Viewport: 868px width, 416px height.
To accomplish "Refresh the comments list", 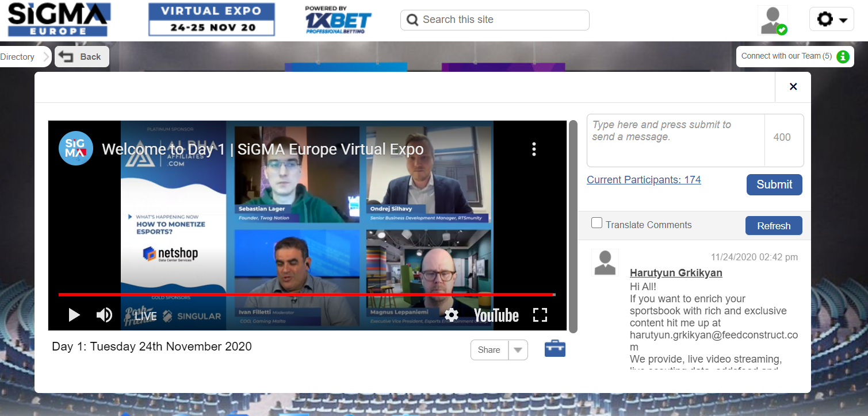I will point(773,226).
